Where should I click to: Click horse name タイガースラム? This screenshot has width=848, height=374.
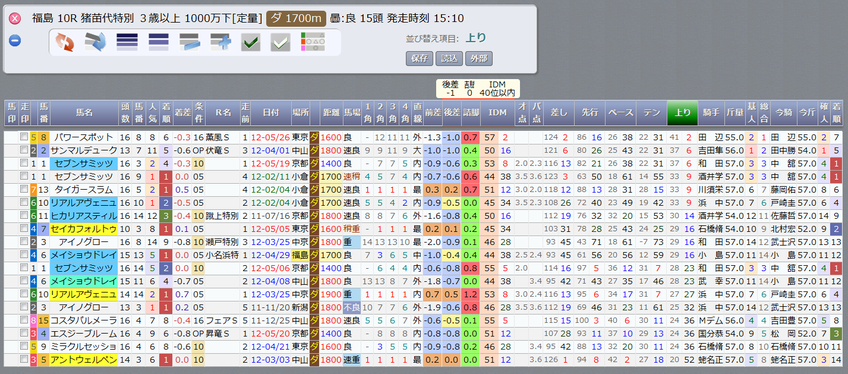84,190
